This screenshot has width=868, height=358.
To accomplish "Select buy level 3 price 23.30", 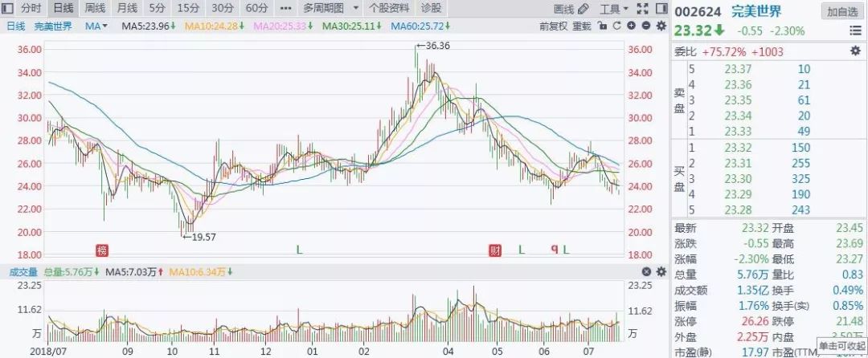I will pyautogui.click(x=738, y=179).
